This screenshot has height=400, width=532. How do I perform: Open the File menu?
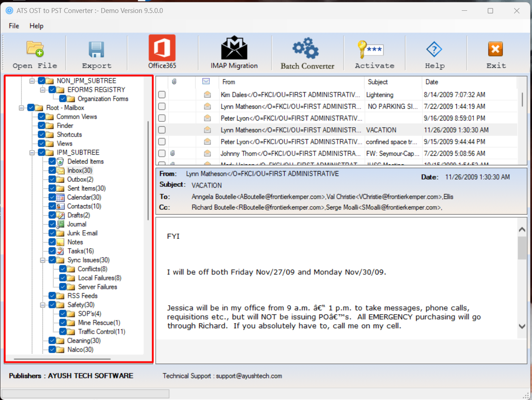click(14, 26)
